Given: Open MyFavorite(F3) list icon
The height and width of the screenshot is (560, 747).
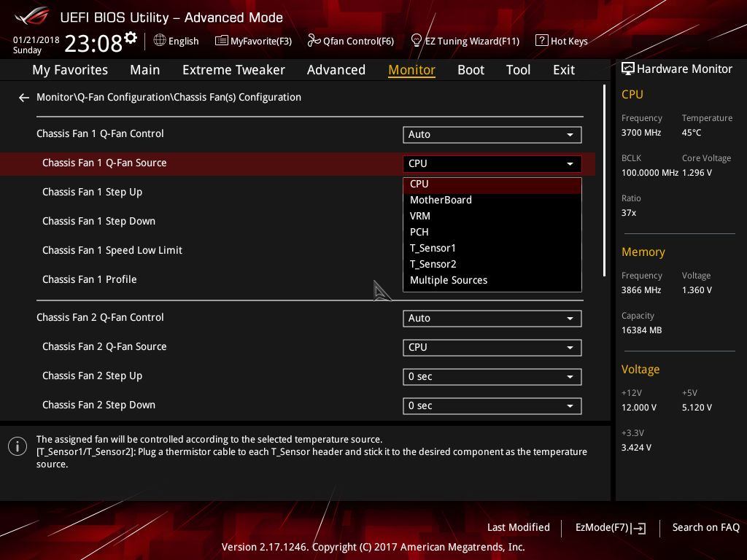Looking at the screenshot, I should coord(221,41).
